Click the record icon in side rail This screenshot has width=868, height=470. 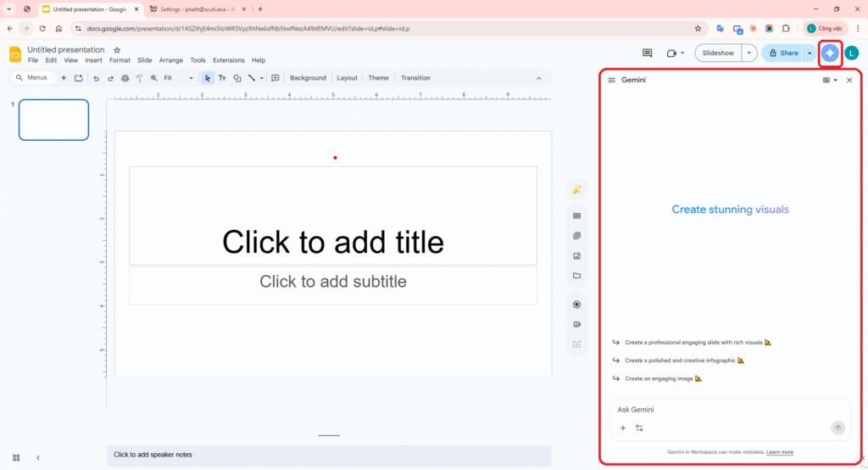coord(576,305)
